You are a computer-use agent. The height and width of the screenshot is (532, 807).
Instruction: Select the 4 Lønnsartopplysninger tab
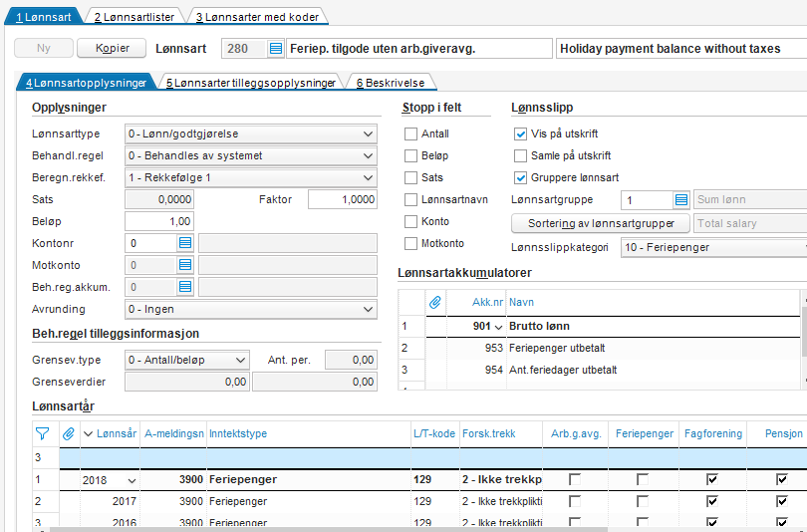[x=87, y=83]
